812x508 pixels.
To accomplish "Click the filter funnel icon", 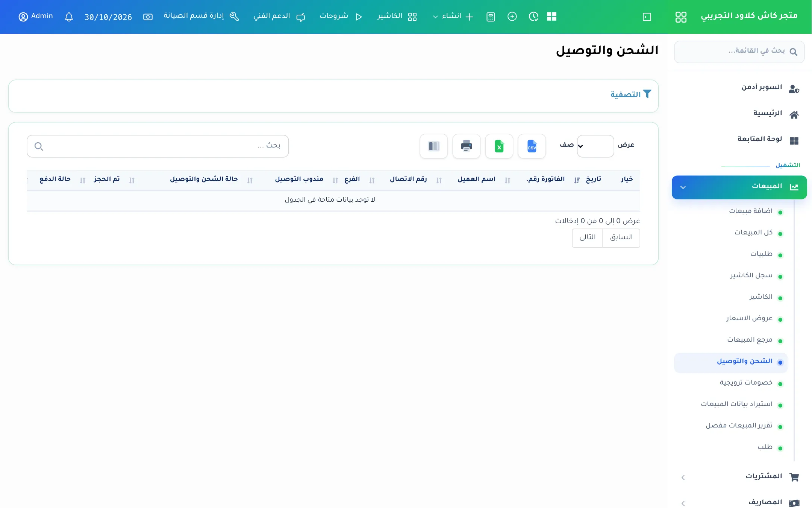I will 647,94.
